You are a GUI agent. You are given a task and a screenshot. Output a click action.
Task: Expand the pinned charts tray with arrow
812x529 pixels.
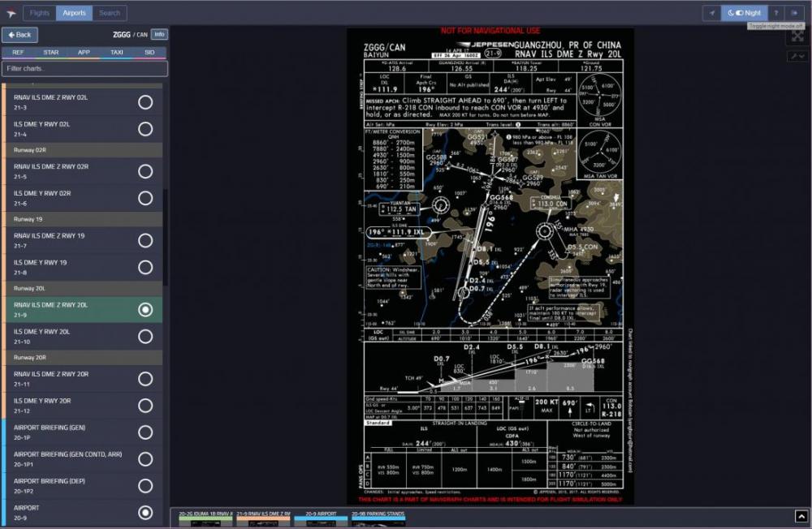801,516
